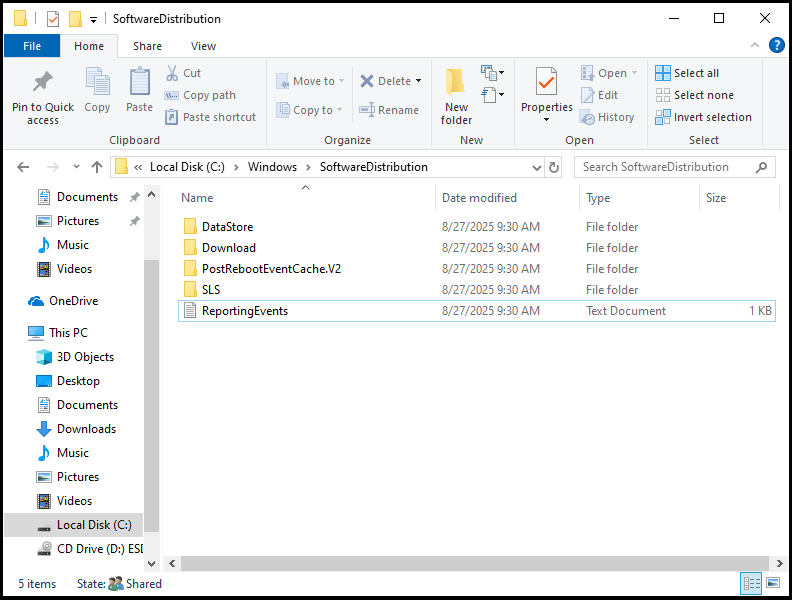Click navigation pane scroll down arrow
The height and width of the screenshot is (600, 792).
pyautogui.click(x=152, y=564)
